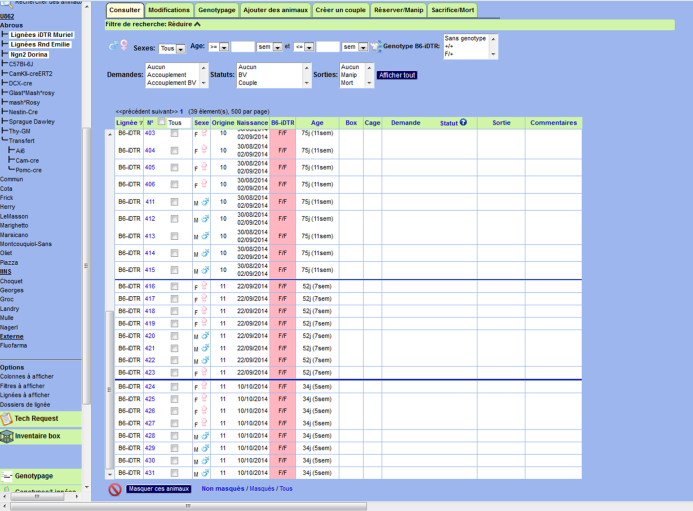Click the pink F/F genotype cell of 424

pyautogui.click(x=282, y=387)
